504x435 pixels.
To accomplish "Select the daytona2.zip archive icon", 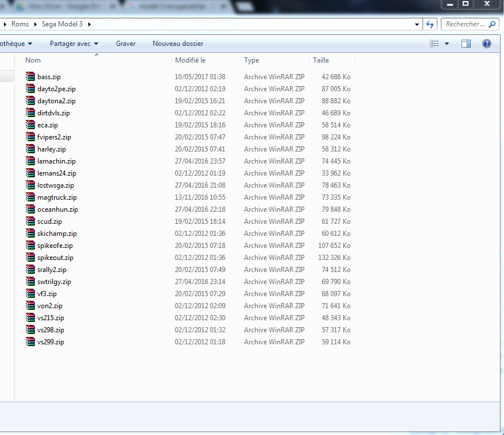I will click(x=30, y=100).
